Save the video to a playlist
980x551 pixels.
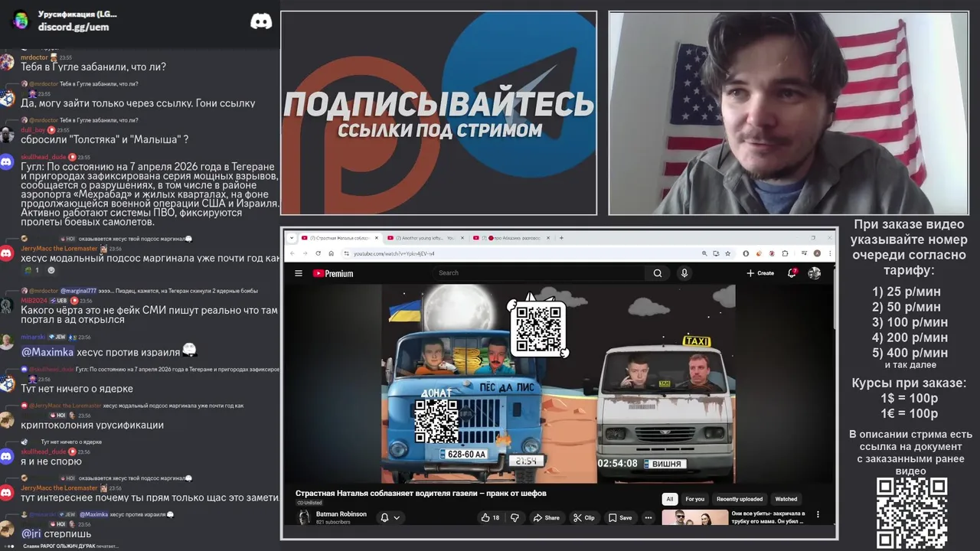(x=620, y=518)
